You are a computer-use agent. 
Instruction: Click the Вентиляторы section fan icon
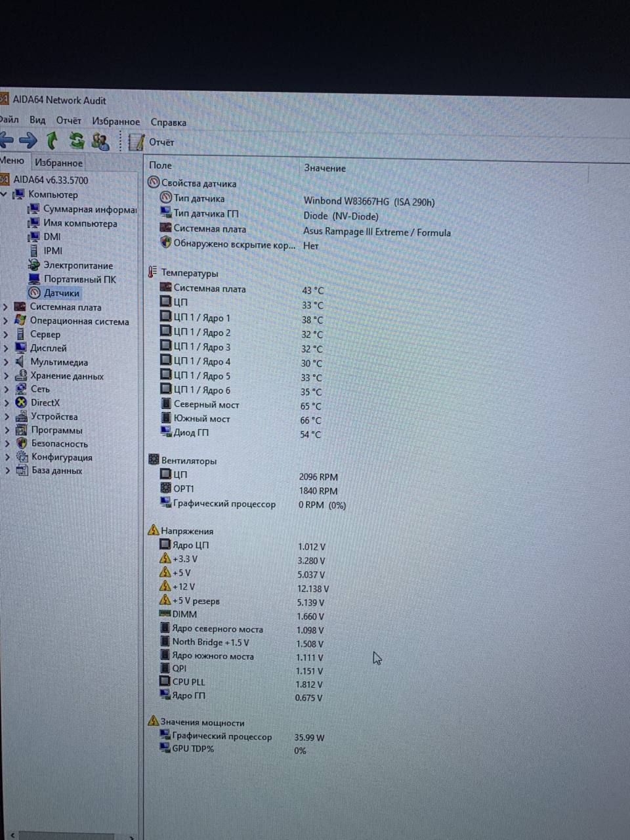coord(154,459)
